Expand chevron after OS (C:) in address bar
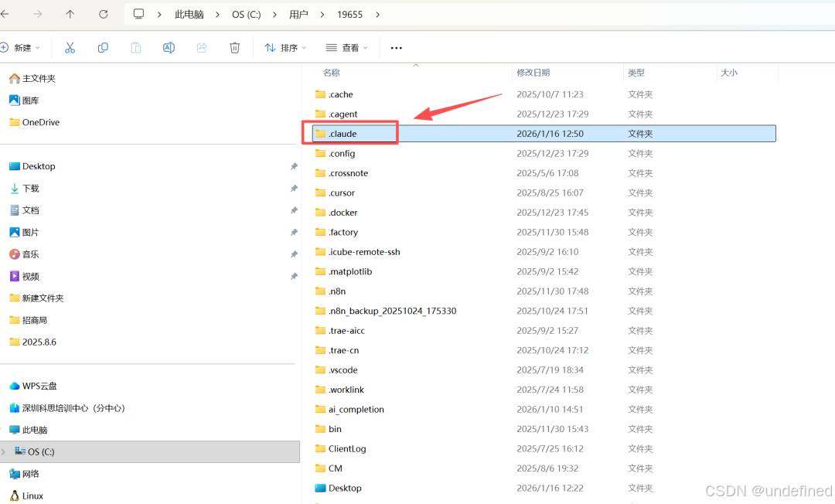This screenshot has width=835, height=504. click(274, 15)
